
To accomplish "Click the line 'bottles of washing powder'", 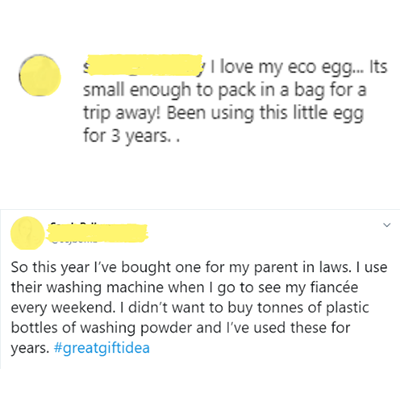I will (x=180, y=328).
